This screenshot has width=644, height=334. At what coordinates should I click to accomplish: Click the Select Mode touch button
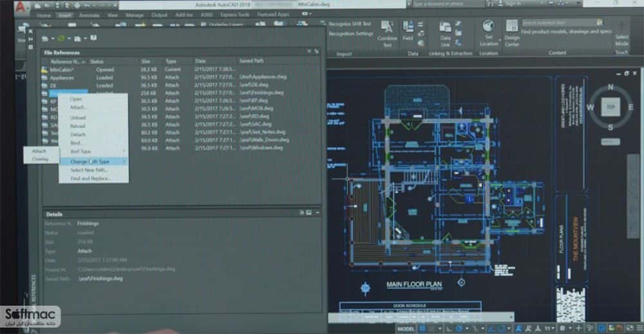tap(622, 37)
